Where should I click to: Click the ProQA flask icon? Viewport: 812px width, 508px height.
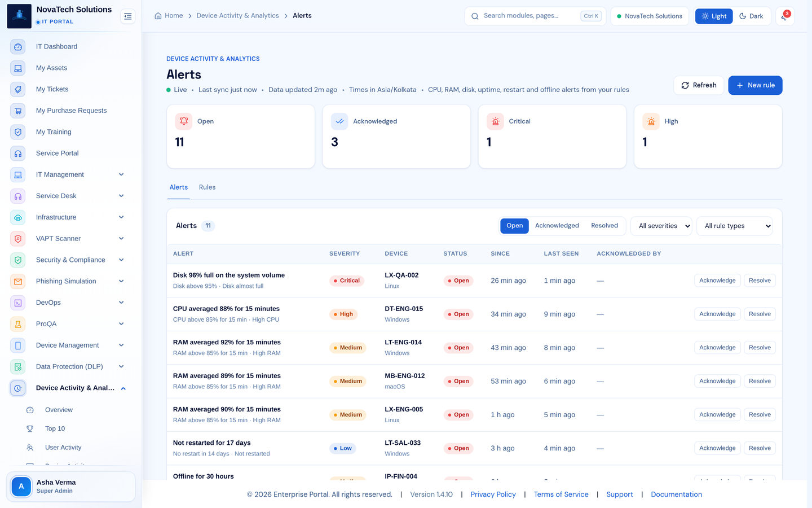coord(18,324)
